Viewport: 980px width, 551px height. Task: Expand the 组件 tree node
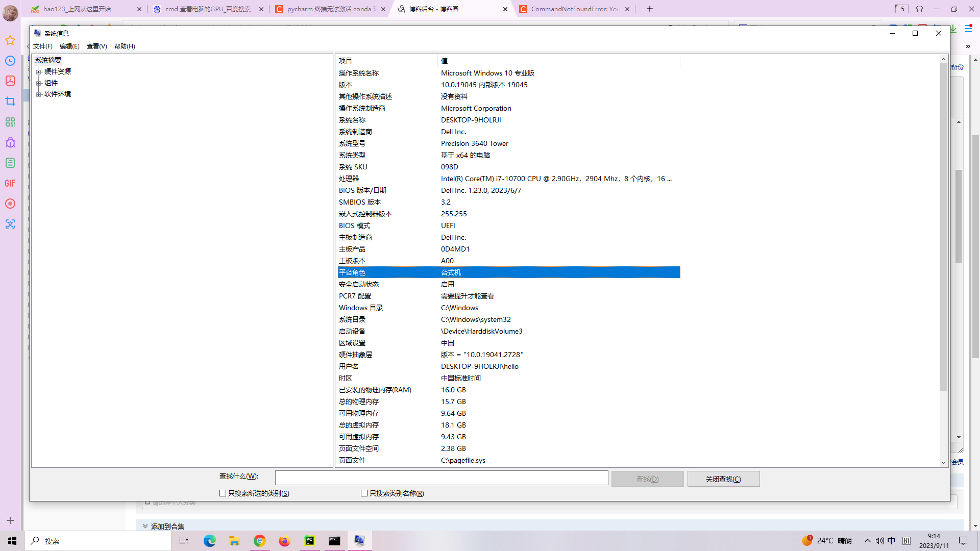pos(38,83)
